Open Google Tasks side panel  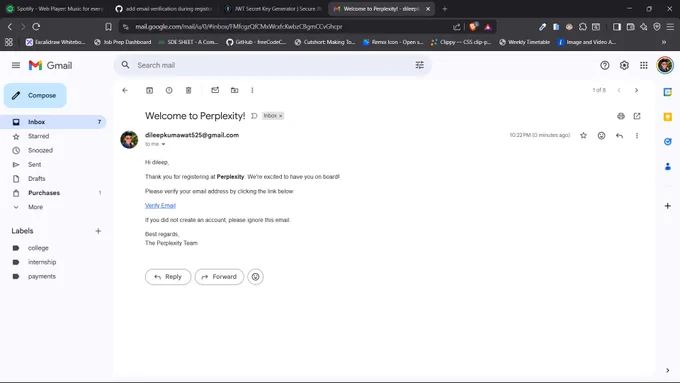point(667,141)
